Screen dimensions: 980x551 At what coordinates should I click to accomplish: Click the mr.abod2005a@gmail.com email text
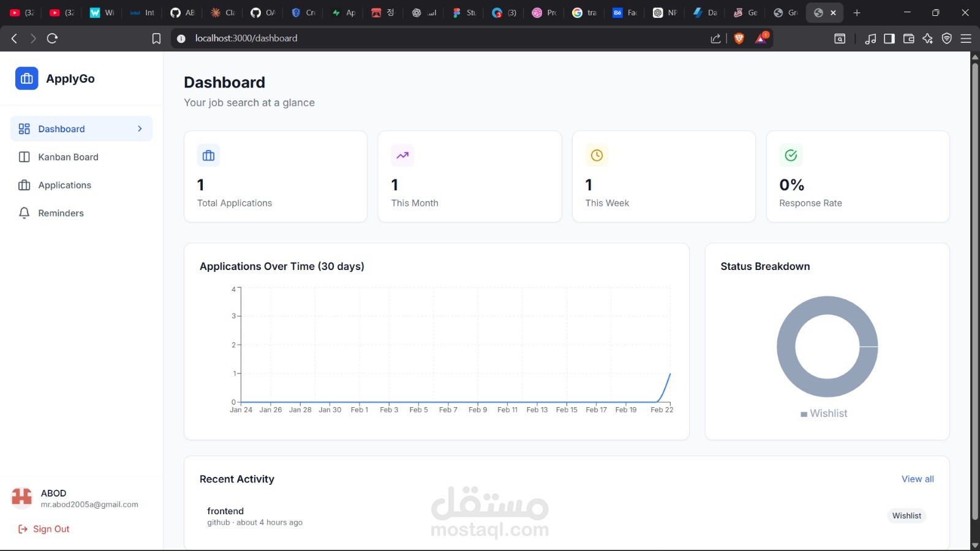[89, 504]
